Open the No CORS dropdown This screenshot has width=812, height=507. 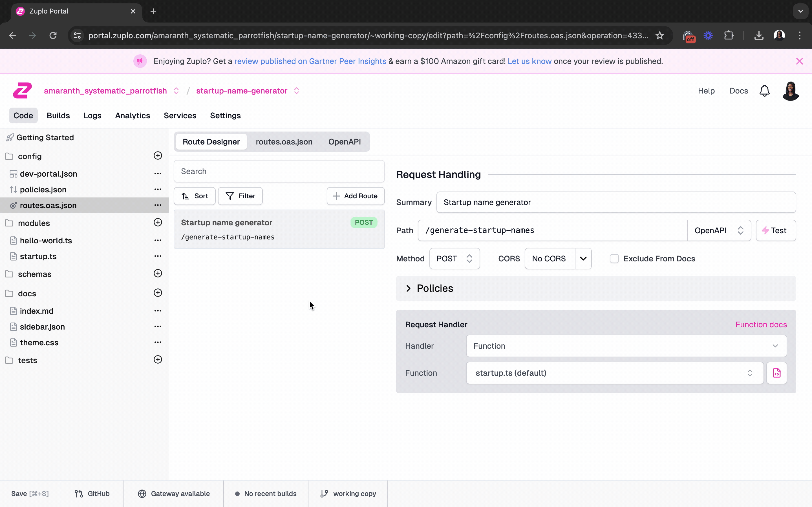coord(583,259)
